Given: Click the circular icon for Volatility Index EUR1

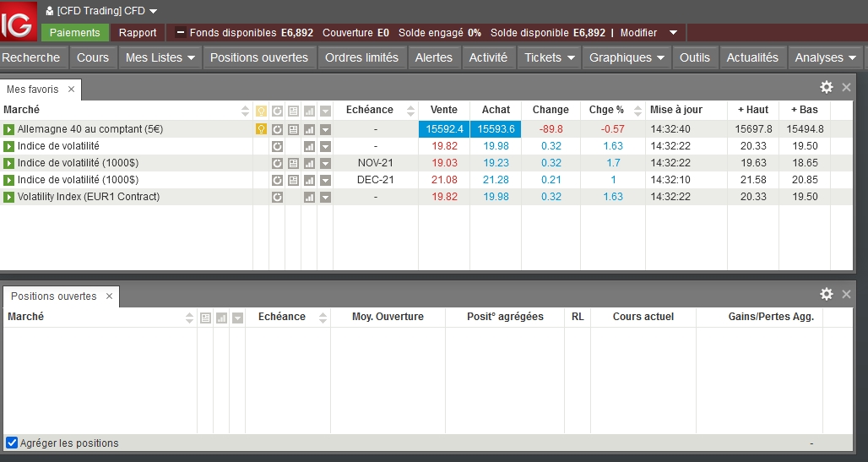Looking at the screenshot, I should pos(277,197).
